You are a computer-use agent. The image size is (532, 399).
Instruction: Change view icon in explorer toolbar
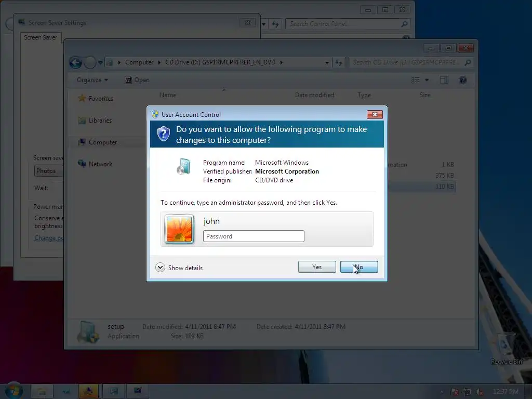tap(416, 80)
